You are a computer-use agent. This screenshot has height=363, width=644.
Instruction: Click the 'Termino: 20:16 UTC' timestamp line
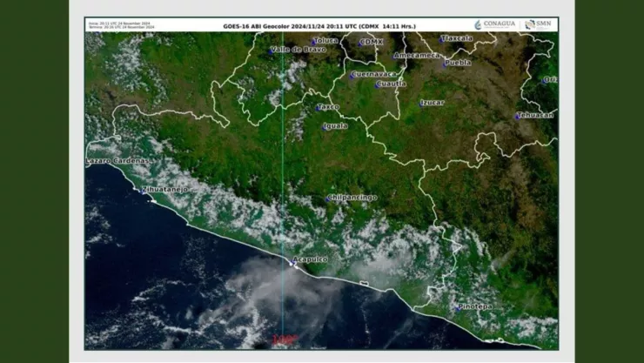[x=121, y=27]
